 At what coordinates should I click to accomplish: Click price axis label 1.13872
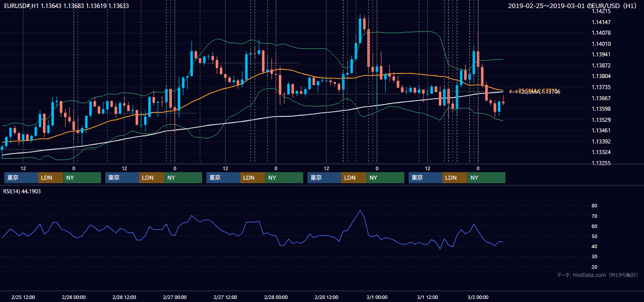pyautogui.click(x=601, y=65)
